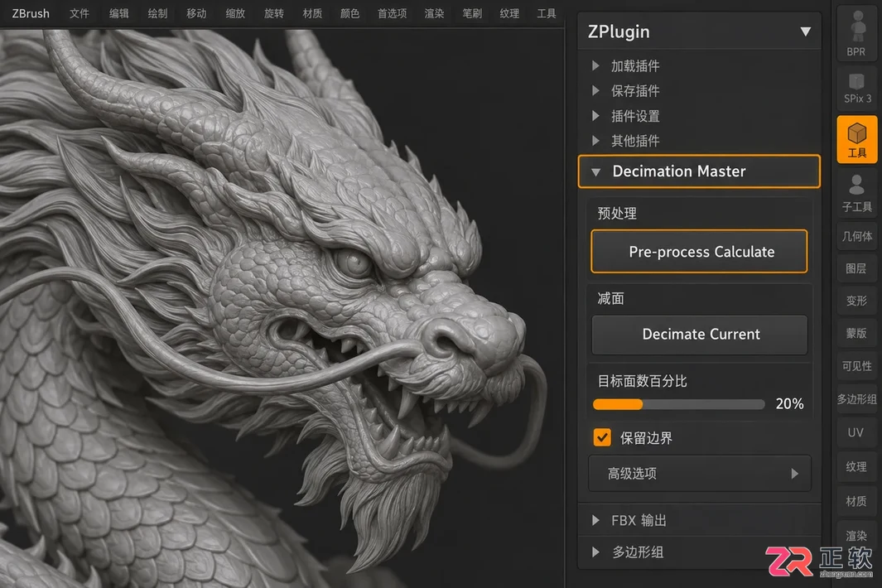This screenshot has width=882, height=588.
Task: Open the 绘制 menu
Action: point(157,13)
